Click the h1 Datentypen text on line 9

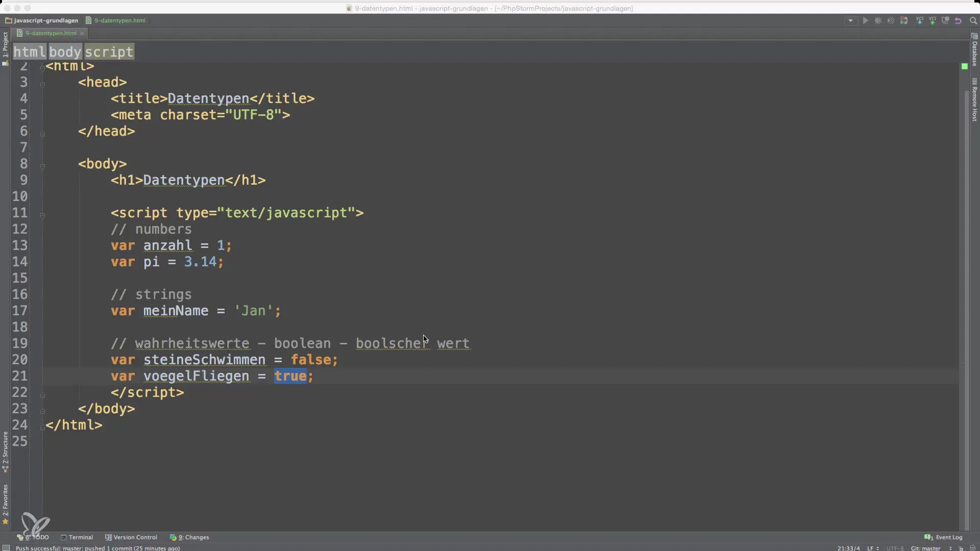click(x=184, y=180)
